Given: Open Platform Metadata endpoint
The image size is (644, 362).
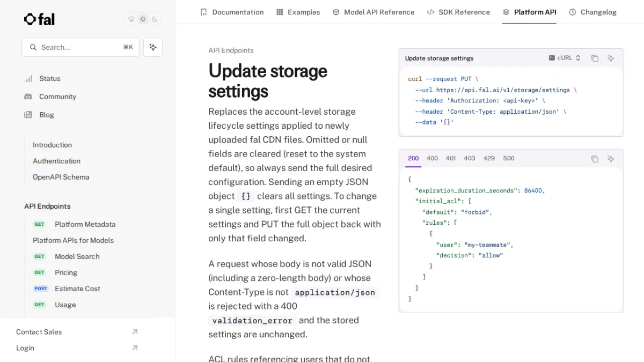Looking at the screenshot, I should point(85,224).
